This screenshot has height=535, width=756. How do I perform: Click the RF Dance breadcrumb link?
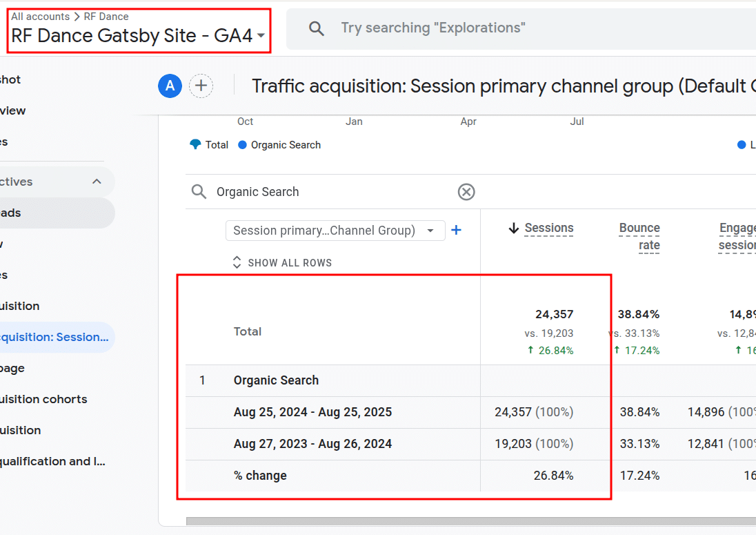click(x=106, y=17)
